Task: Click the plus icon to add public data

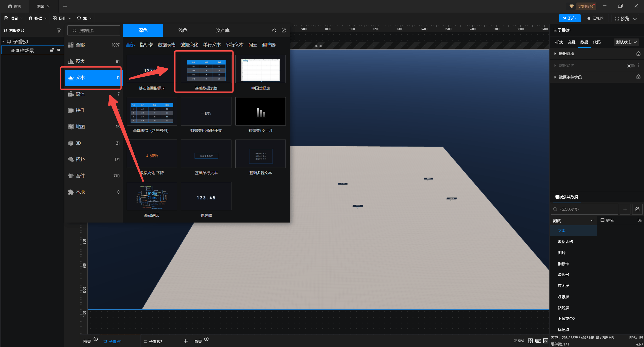Action: point(625,209)
